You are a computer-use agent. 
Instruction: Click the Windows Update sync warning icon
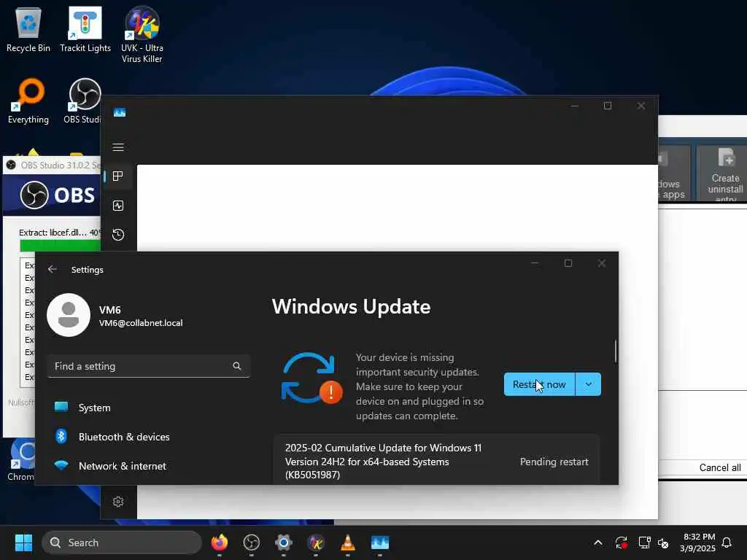pyautogui.click(x=312, y=378)
